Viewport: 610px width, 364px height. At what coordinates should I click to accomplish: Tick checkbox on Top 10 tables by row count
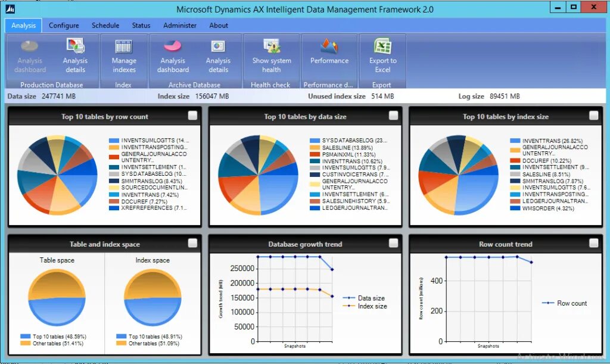(x=192, y=116)
